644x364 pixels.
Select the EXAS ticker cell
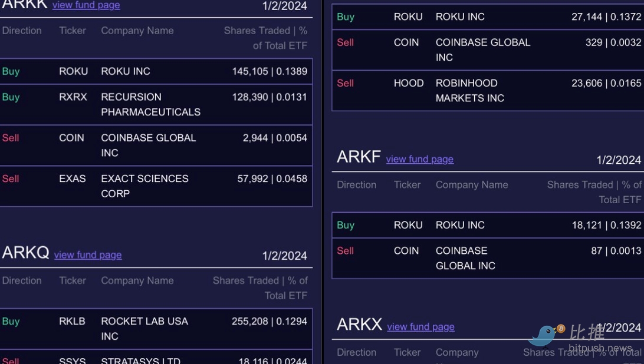(x=73, y=178)
